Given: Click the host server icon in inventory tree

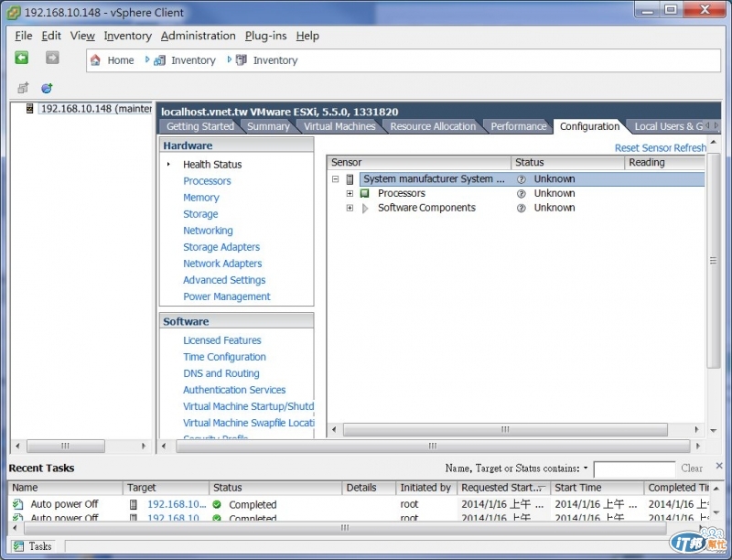Looking at the screenshot, I should point(30,109).
